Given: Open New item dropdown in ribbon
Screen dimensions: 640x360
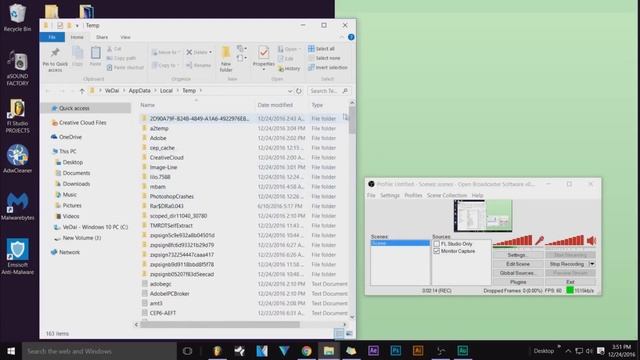Looking at the screenshot, I should (241, 49).
